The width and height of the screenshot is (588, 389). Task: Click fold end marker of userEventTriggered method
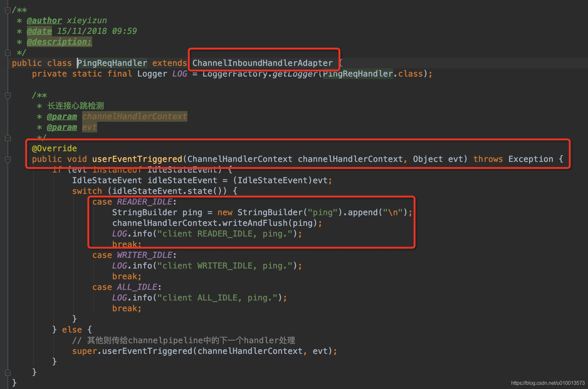pyautogui.click(x=8, y=373)
